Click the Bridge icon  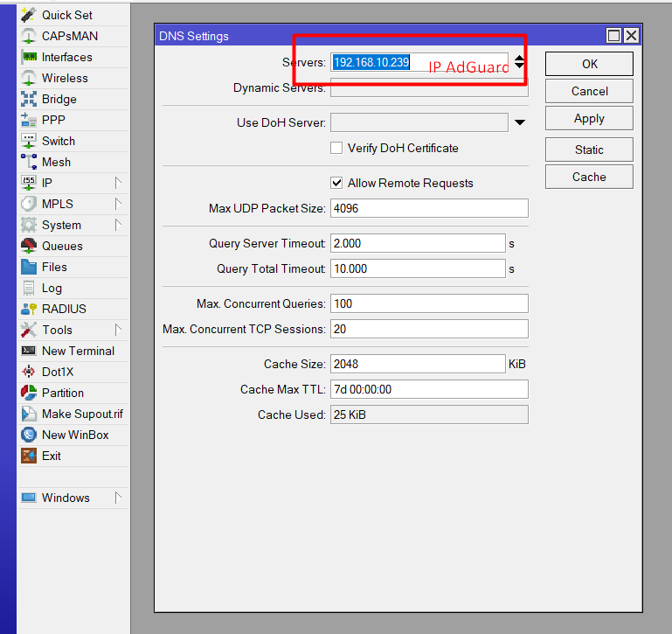(x=28, y=99)
